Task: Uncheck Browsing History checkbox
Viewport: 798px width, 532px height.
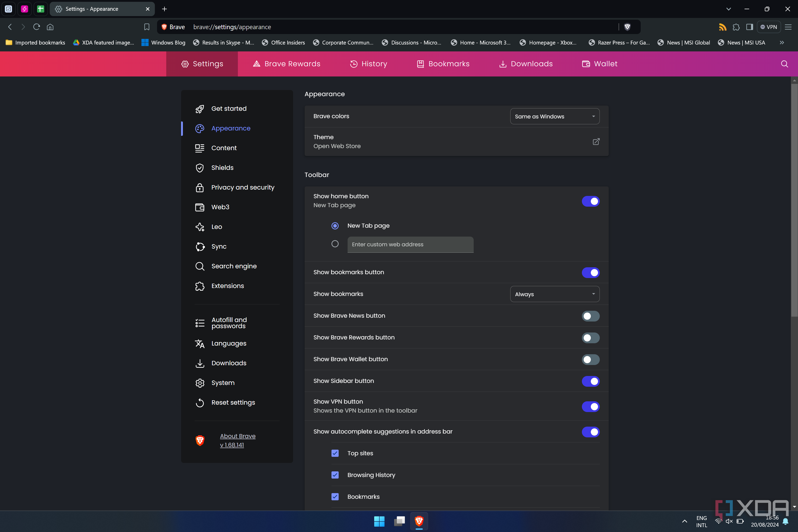Action: click(x=335, y=475)
